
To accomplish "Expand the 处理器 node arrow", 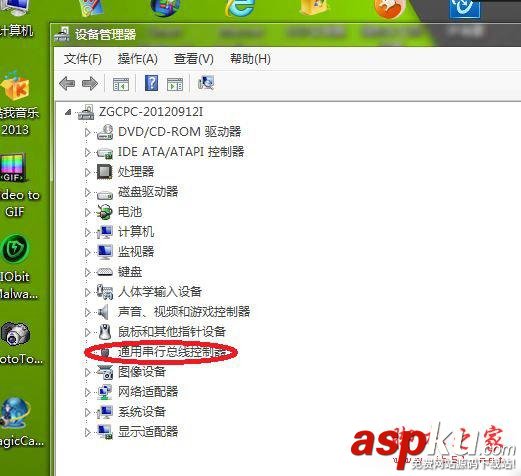I will pyautogui.click(x=87, y=172).
